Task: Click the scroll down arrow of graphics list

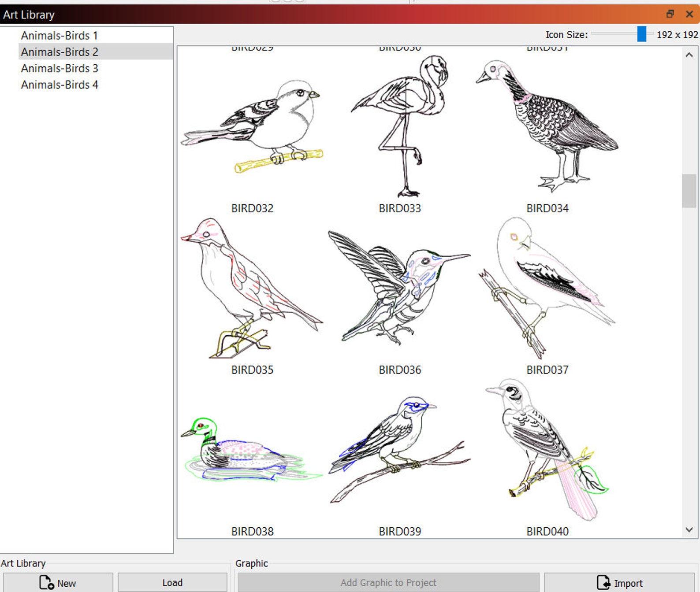Action: coord(689,530)
